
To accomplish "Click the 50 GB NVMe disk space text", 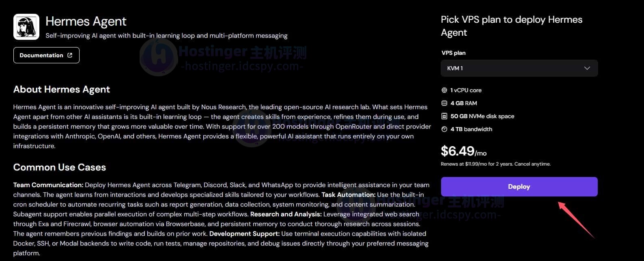I will [x=482, y=116].
